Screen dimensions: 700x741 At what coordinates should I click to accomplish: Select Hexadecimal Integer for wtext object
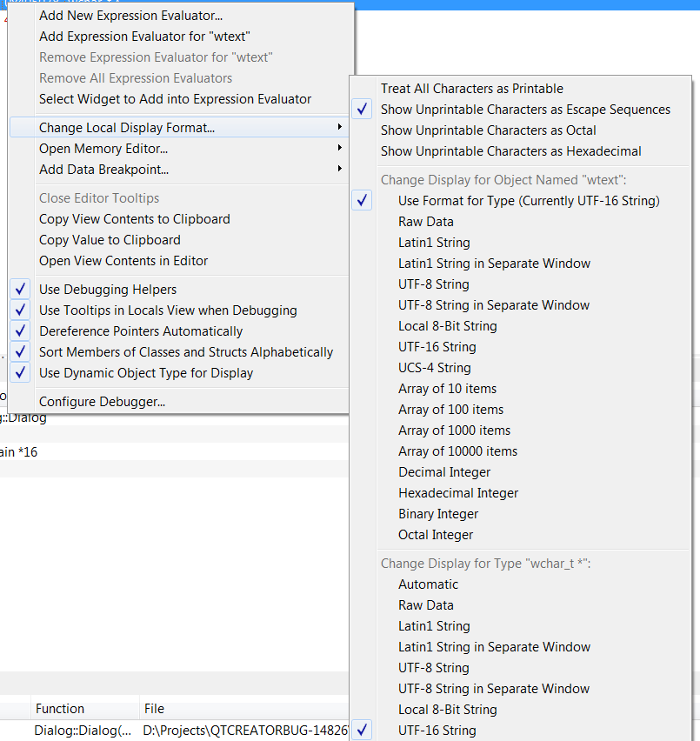[458, 493]
